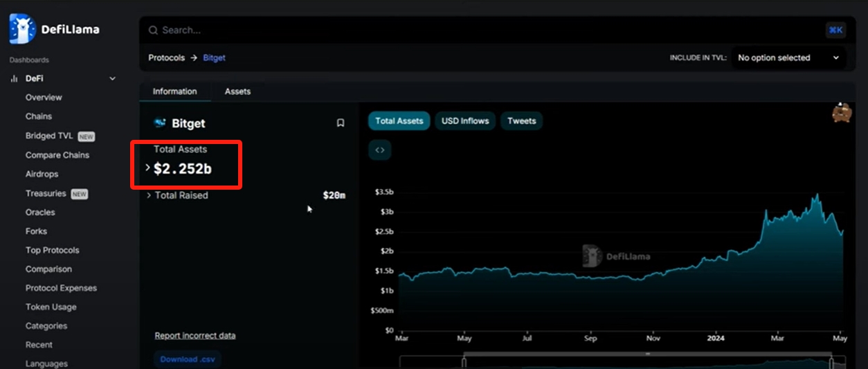This screenshot has height=369, width=868.
Task: Click the Bitget logo icon
Action: [160, 123]
